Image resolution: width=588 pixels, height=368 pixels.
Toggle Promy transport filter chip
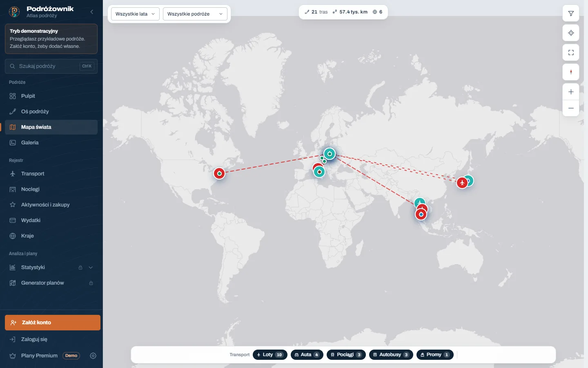[x=435, y=355]
